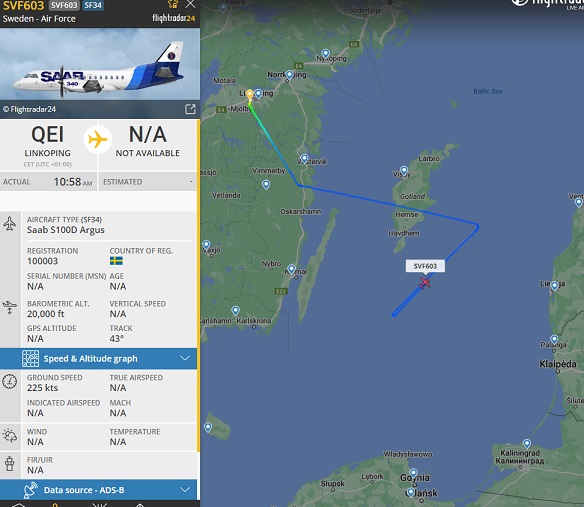The width and height of the screenshot is (584, 507).
Task: Close the SVF603 flight details panel
Action: 190,4
